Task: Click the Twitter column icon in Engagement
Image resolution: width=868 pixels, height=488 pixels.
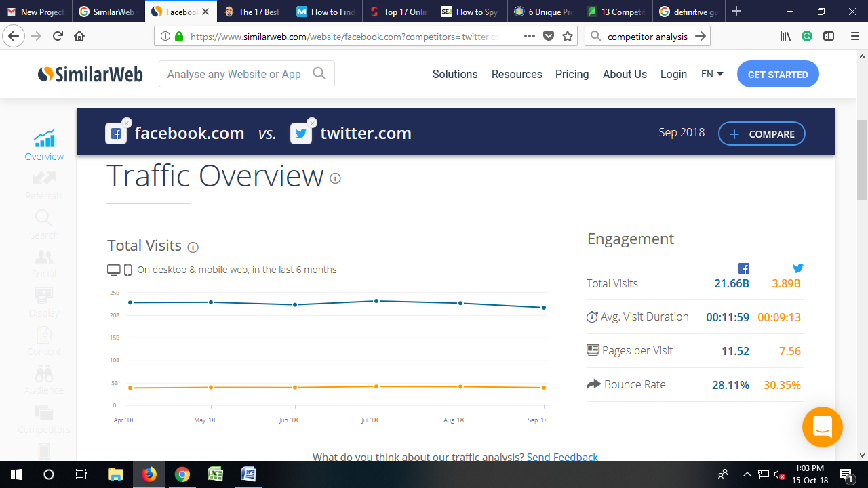Action: pyautogui.click(x=798, y=268)
